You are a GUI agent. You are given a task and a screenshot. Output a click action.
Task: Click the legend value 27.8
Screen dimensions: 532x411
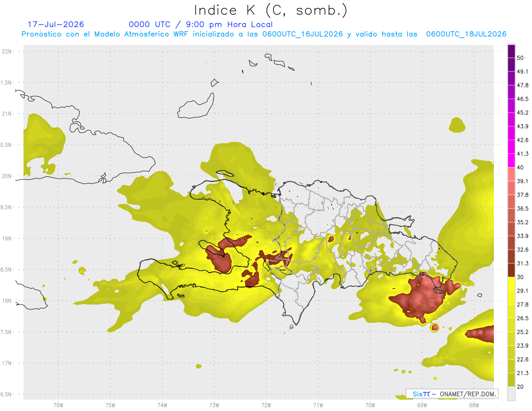[x=523, y=305]
